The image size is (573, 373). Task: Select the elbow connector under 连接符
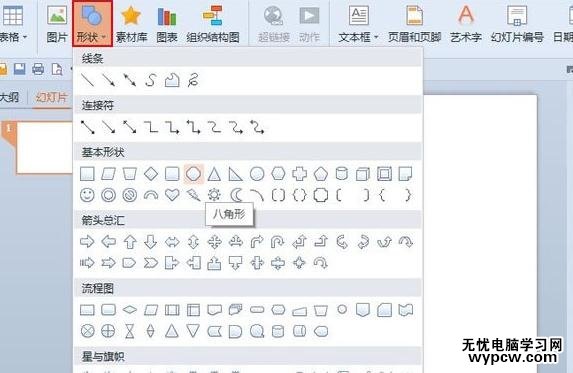click(x=151, y=127)
